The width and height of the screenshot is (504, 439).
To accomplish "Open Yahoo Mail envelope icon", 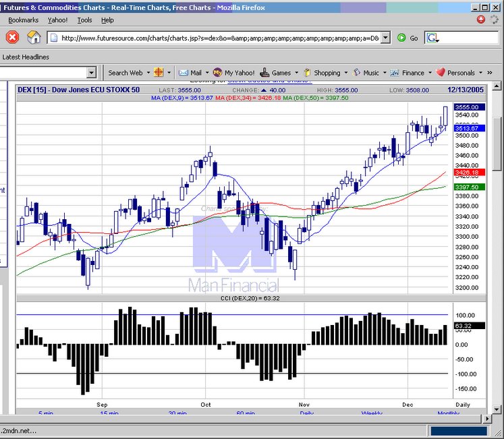I will 184,73.
